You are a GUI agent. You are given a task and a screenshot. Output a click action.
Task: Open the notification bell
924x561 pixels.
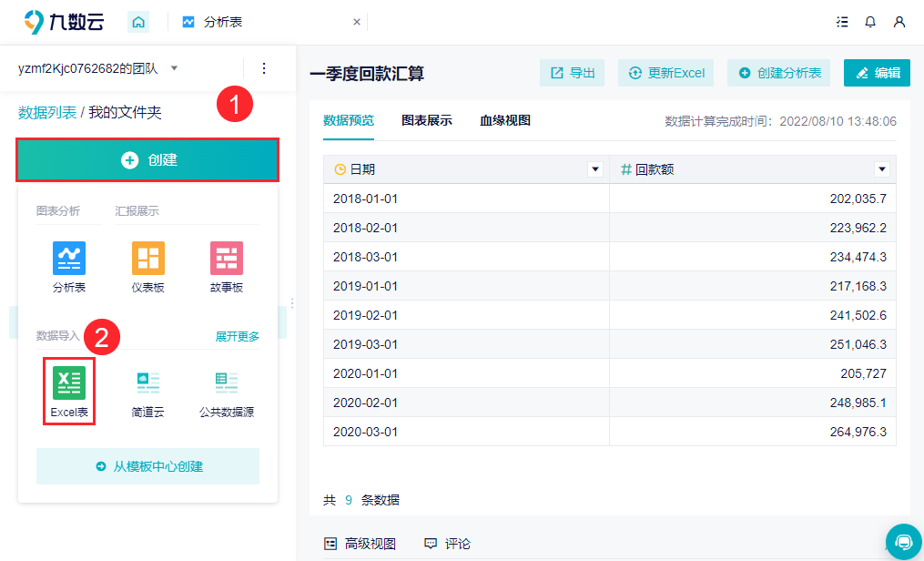[870, 22]
